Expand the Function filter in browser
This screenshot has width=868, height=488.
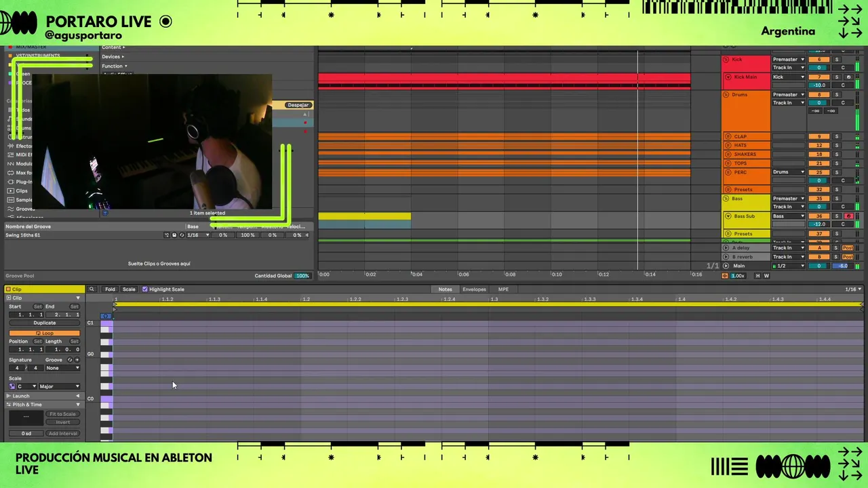tap(115, 66)
